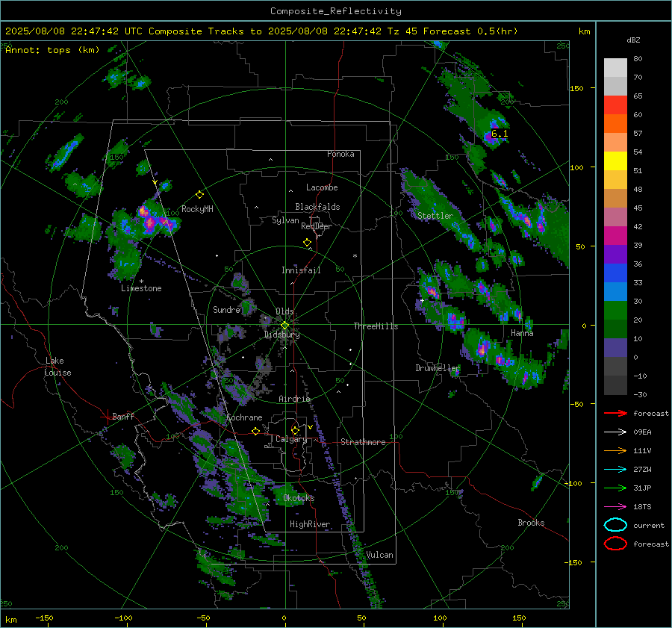Click the Strathmore town label
Screen dimensions: 672x628
point(363,442)
